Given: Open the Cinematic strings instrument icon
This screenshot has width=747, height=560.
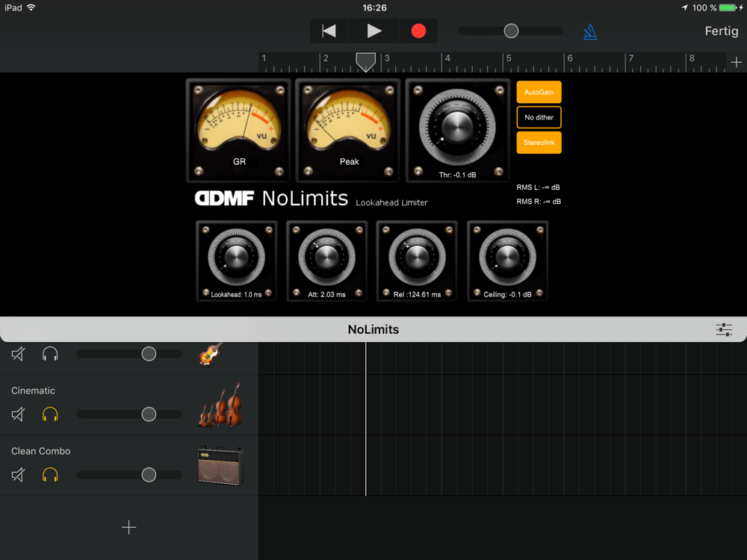Looking at the screenshot, I should point(220,405).
